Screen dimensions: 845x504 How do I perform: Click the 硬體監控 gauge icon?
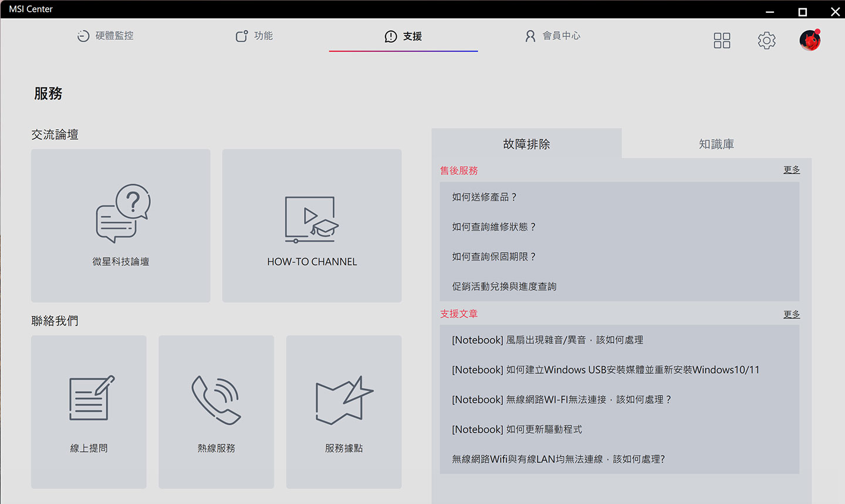click(83, 36)
